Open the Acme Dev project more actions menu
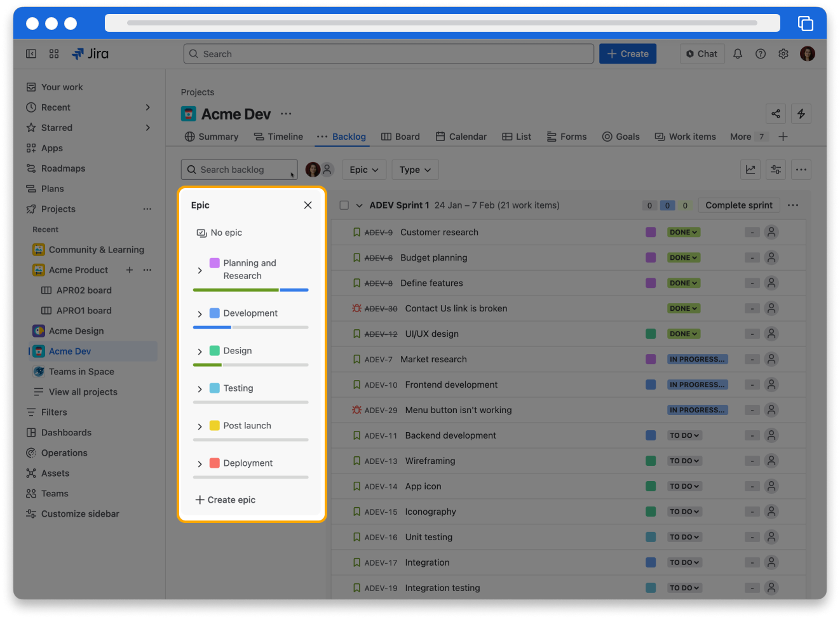This screenshot has height=619, width=840. coord(286,114)
